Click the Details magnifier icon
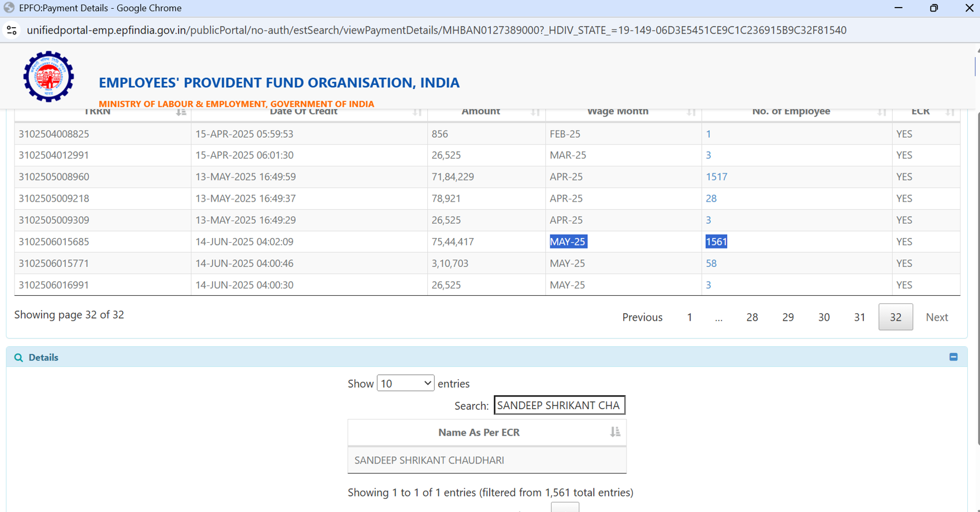980x512 pixels. 18,358
